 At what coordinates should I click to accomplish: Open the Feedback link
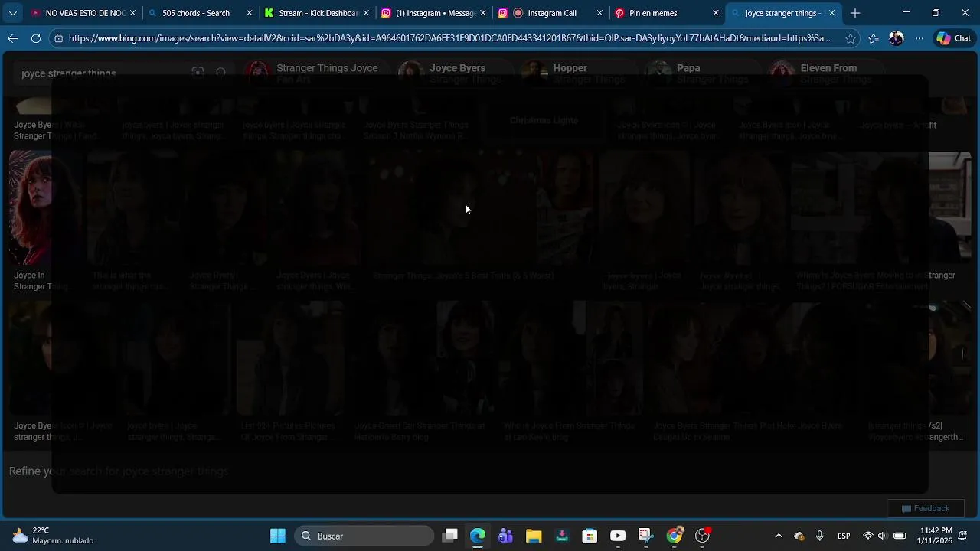tap(925, 508)
